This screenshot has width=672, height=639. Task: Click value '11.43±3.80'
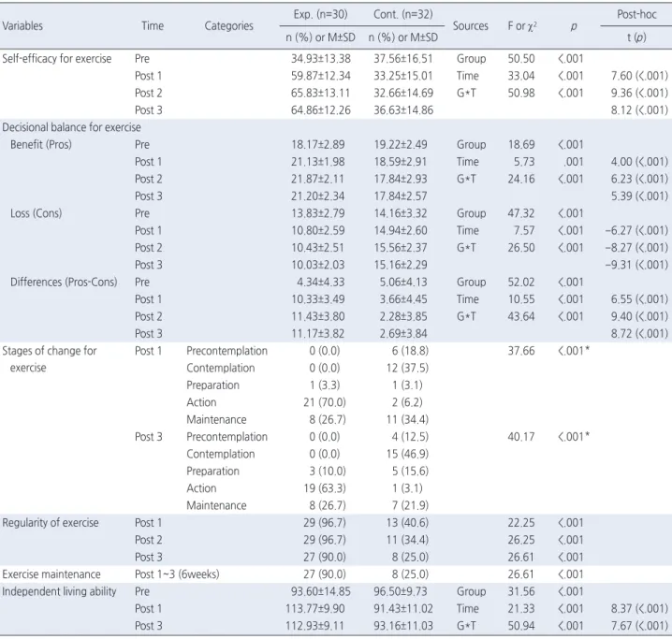point(318,316)
